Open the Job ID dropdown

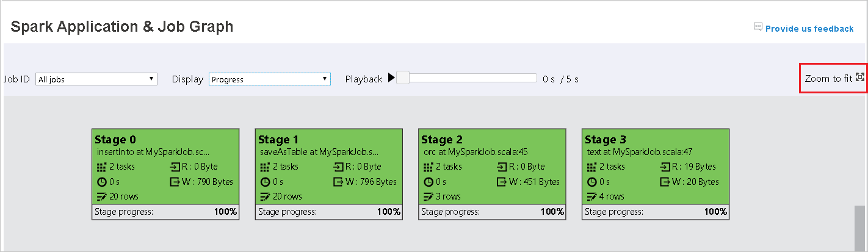pos(96,79)
